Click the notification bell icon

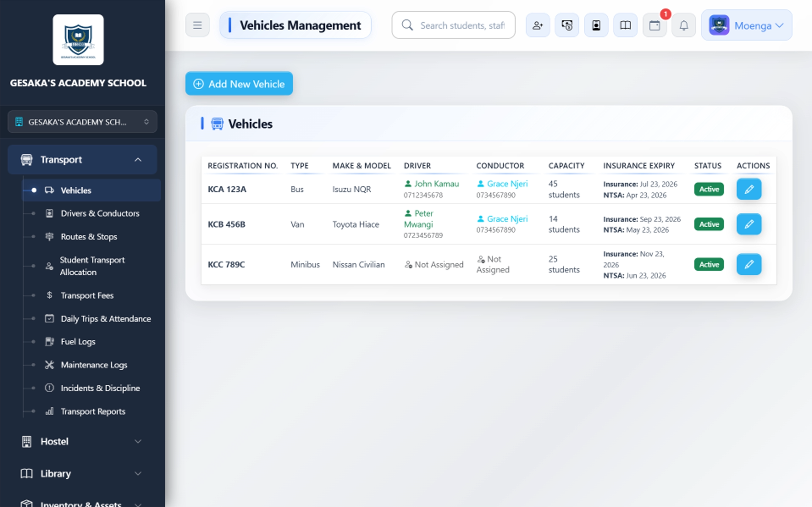pyautogui.click(x=683, y=25)
